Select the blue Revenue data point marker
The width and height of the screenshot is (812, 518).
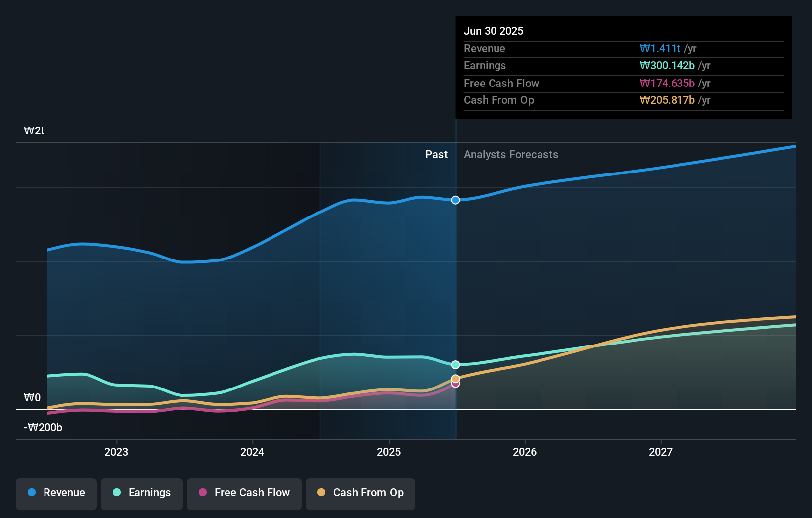(455, 200)
